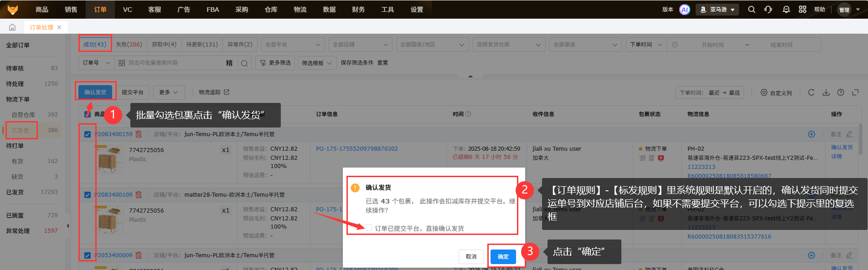The width and height of the screenshot is (868, 270).
Task: Click the order search input field
Action: coord(176,63)
